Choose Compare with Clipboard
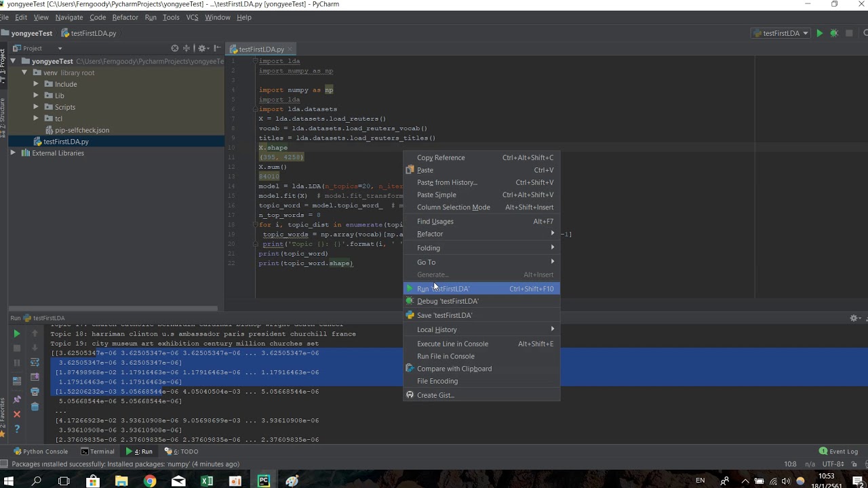868x488 pixels. [x=481, y=369]
